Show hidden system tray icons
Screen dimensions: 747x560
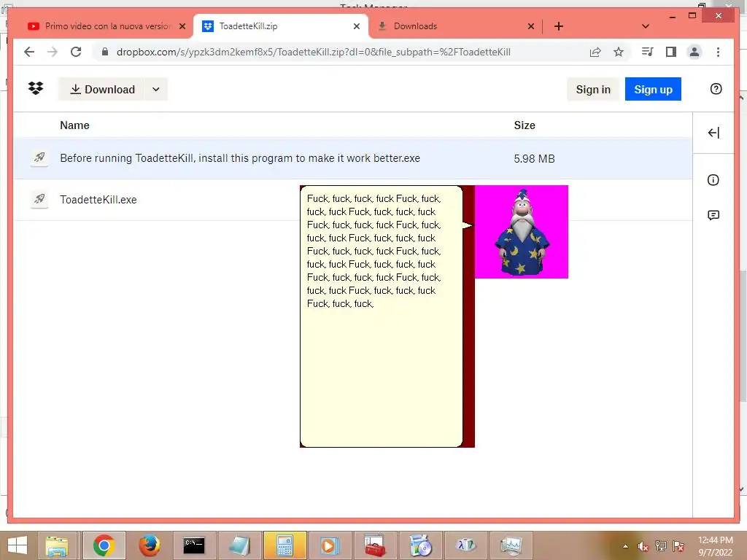point(625,546)
